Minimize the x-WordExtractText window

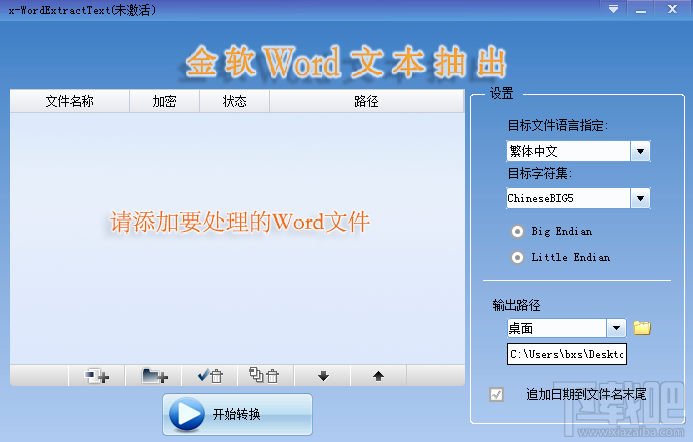pyautogui.click(x=641, y=9)
